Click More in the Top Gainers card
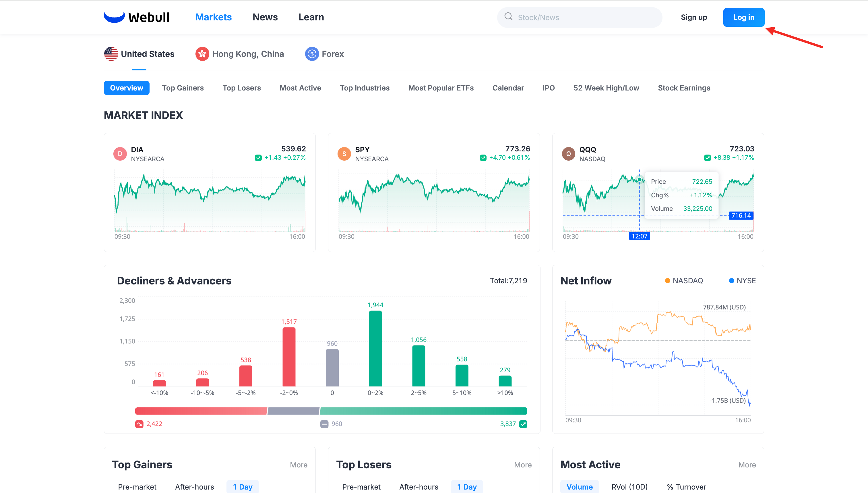The width and height of the screenshot is (868, 493). tap(298, 465)
